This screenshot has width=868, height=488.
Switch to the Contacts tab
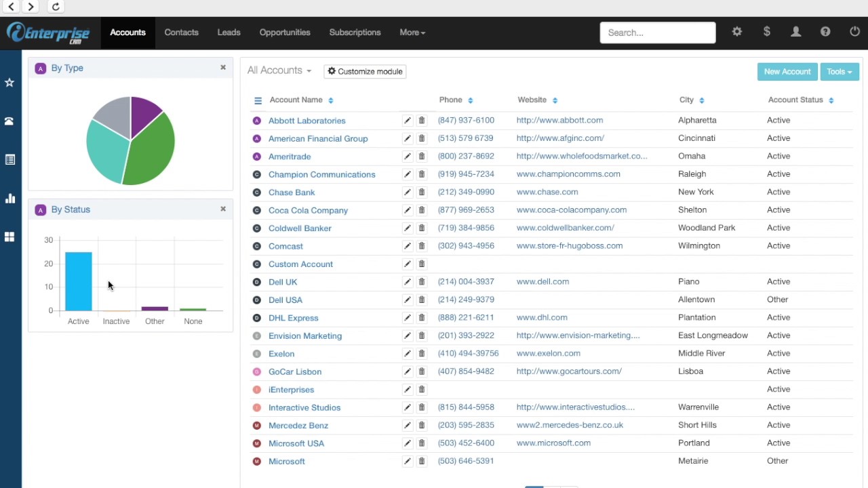pos(181,33)
